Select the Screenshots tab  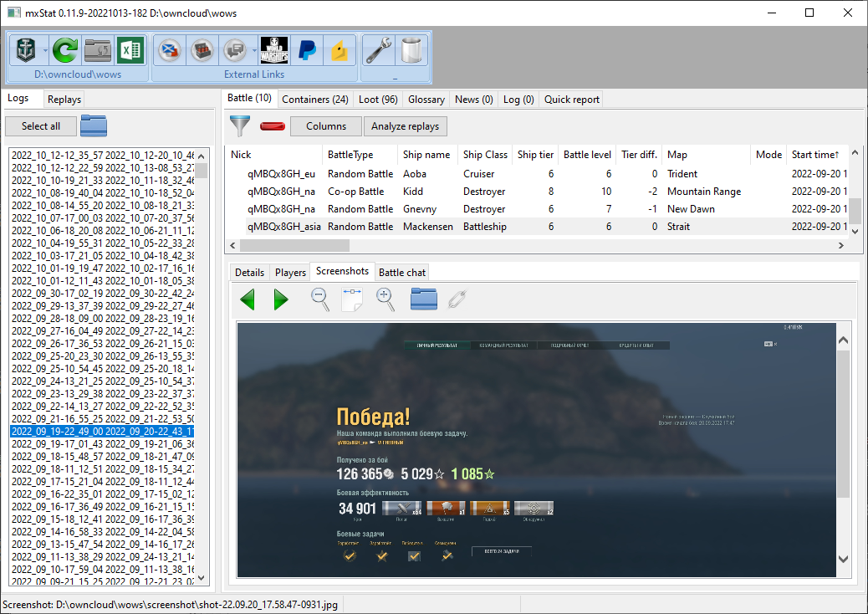click(x=342, y=271)
